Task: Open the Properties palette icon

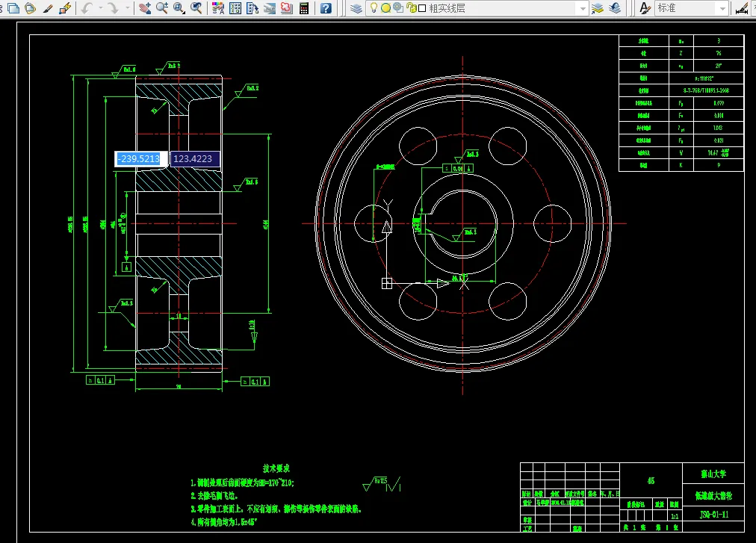Action: pos(218,8)
